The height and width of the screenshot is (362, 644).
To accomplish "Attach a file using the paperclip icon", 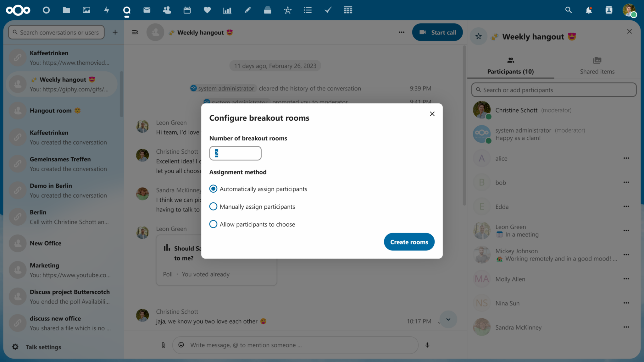I will pos(163,345).
